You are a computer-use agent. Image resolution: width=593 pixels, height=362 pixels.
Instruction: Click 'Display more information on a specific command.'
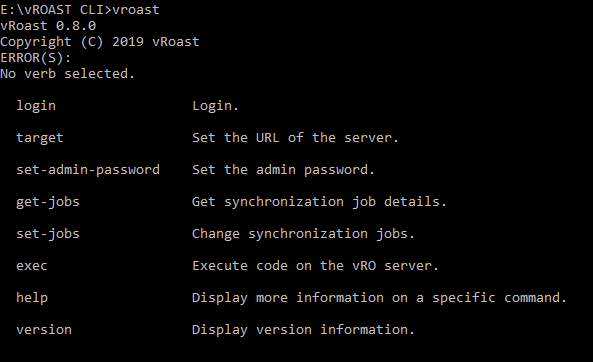point(379,298)
